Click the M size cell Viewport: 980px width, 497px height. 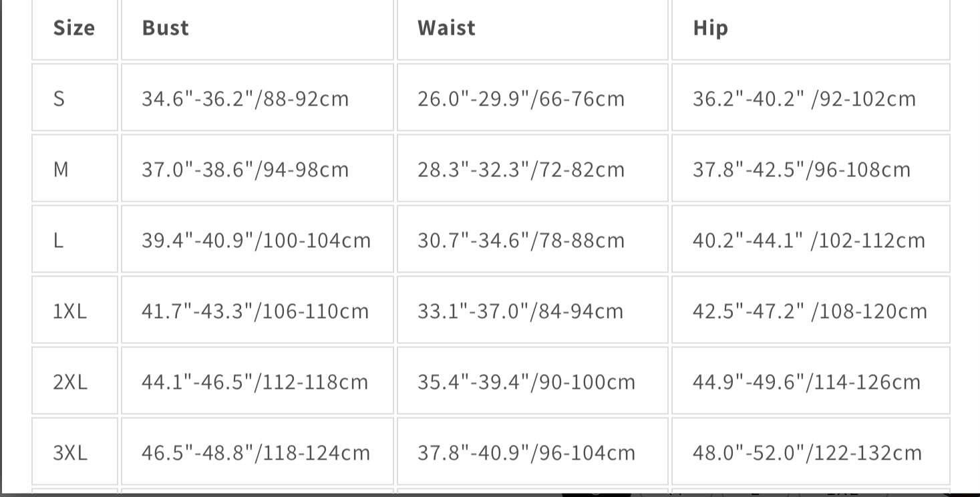tap(75, 168)
